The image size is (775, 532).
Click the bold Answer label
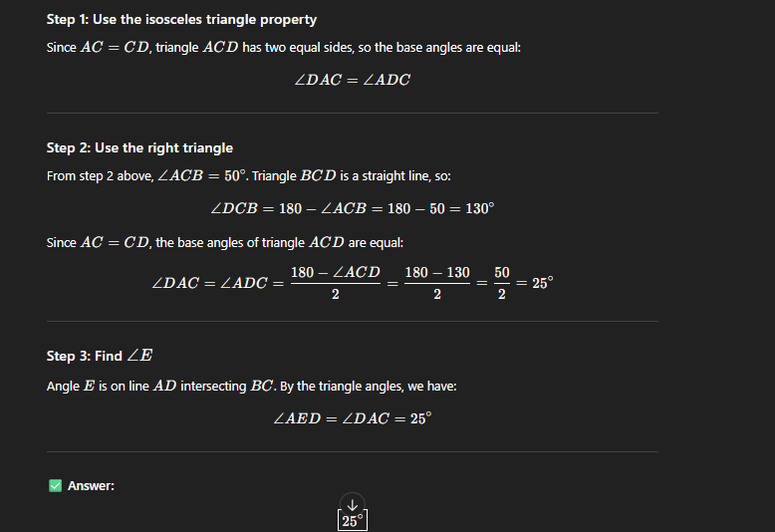[91, 486]
